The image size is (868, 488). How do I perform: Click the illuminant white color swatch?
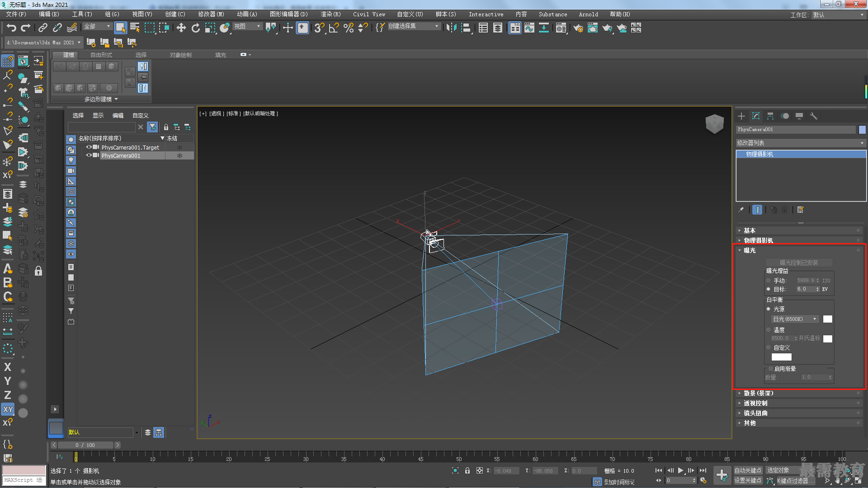click(827, 319)
